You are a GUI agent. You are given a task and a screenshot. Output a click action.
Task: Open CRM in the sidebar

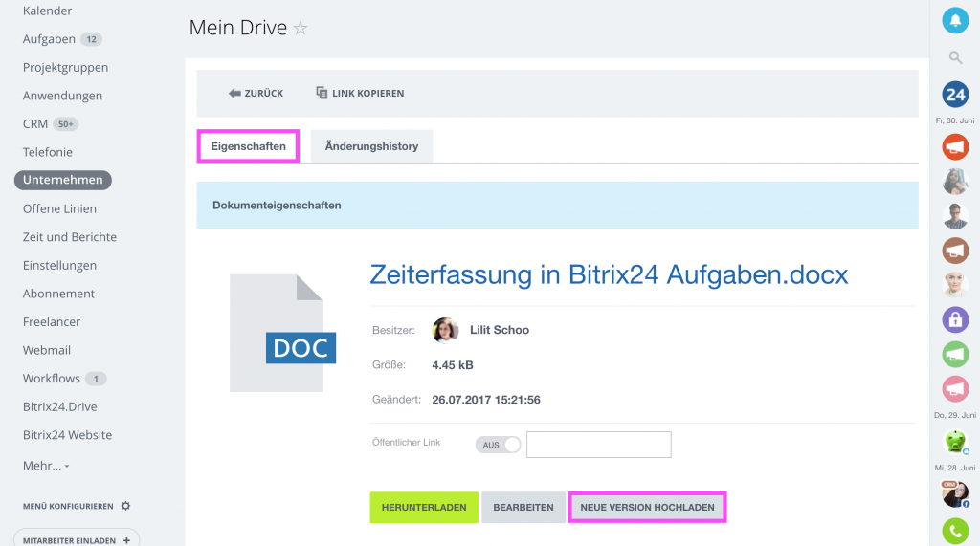coord(35,123)
